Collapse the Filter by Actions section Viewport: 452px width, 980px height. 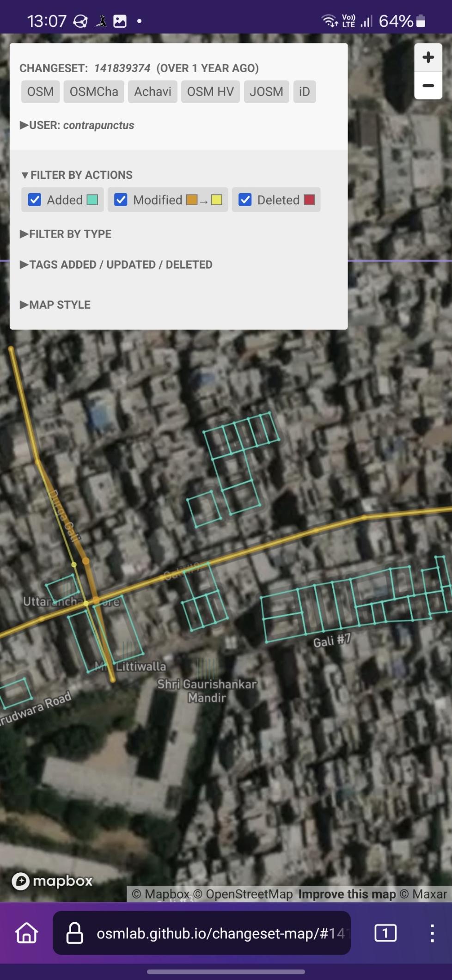pyautogui.click(x=77, y=175)
